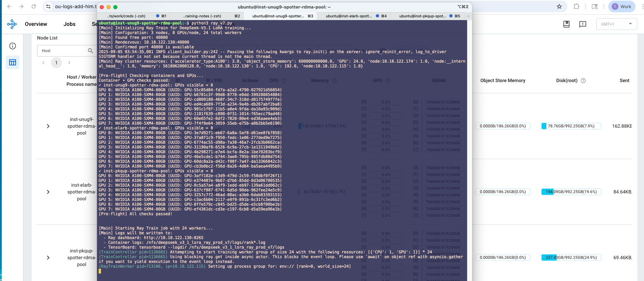Add a new terminal tab with plus
The height and width of the screenshot is (281, 644).
468,16
